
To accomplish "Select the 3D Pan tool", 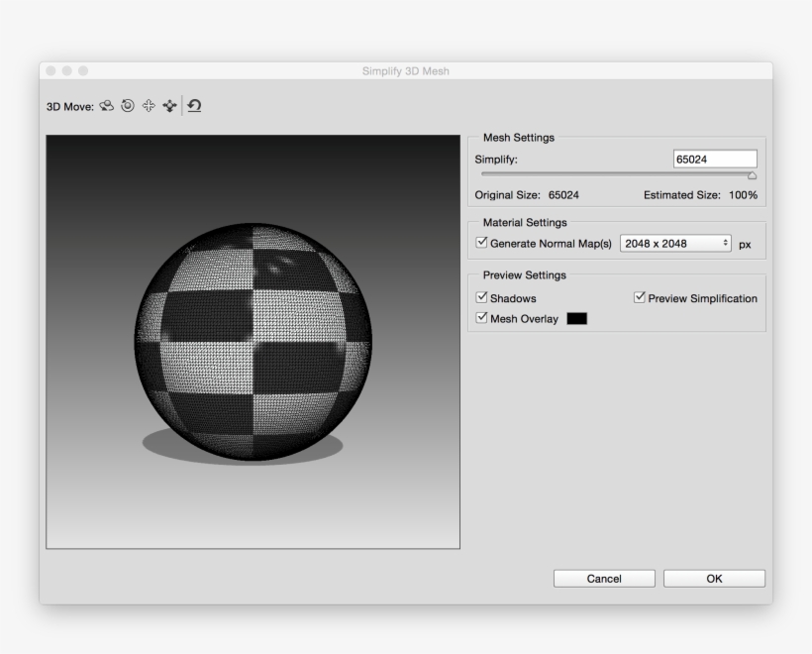I will (151, 106).
